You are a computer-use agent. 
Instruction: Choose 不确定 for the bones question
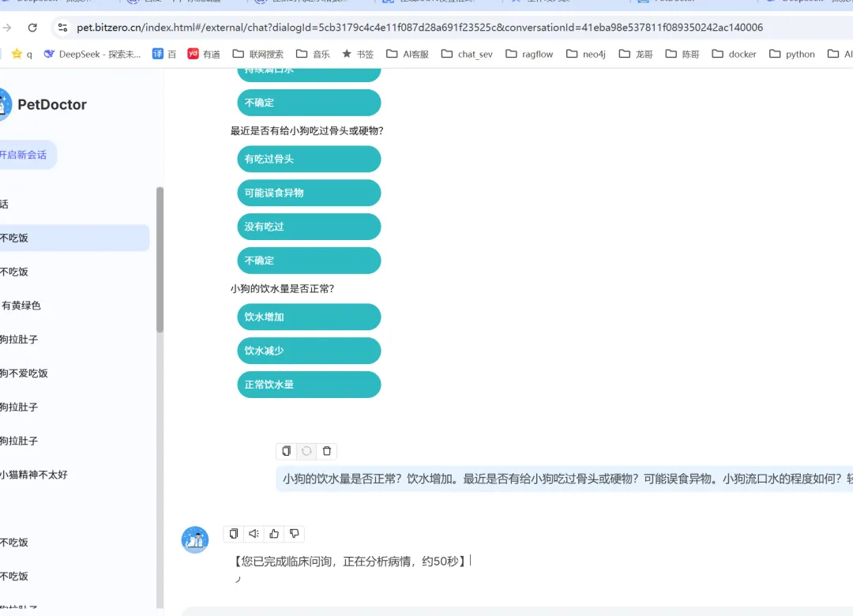(309, 260)
